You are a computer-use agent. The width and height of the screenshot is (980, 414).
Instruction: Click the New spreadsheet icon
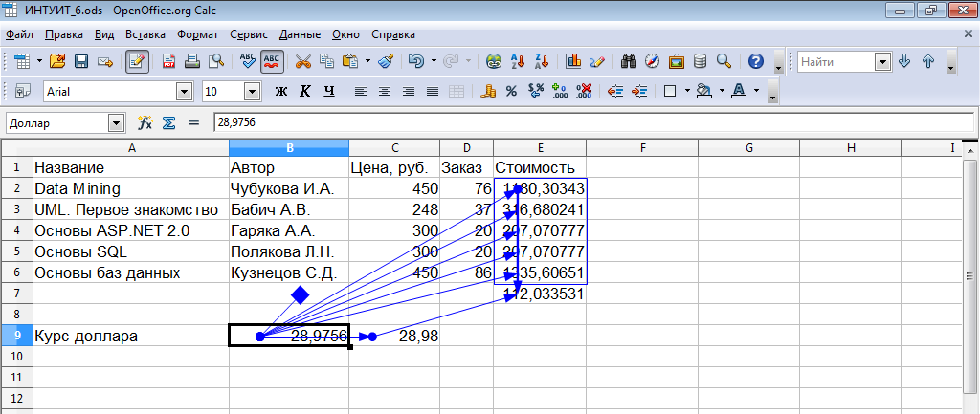coord(23,61)
